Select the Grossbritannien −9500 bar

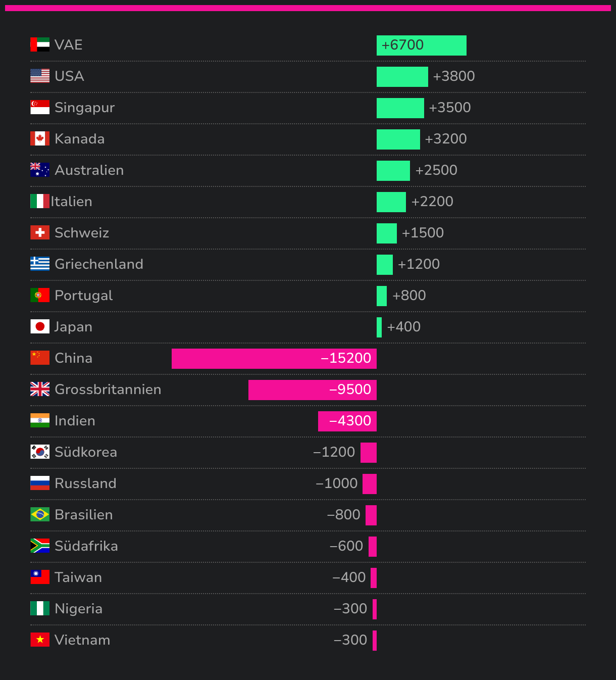[313, 390]
